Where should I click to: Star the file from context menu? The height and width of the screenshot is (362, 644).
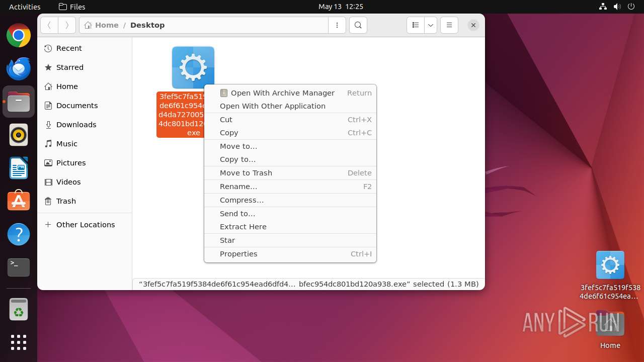[290, 240]
